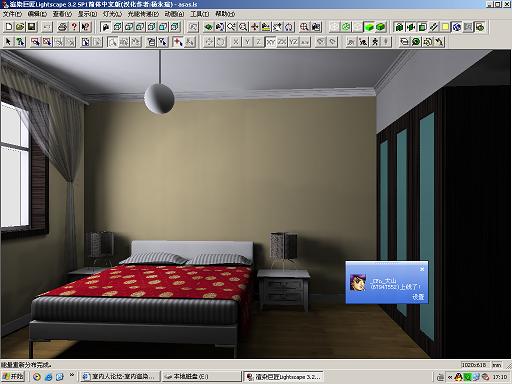Image resolution: width=512 pixels, height=384 pixels.
Task: Toggle the XY plane constraint button
Action: [x=270, y=42]
